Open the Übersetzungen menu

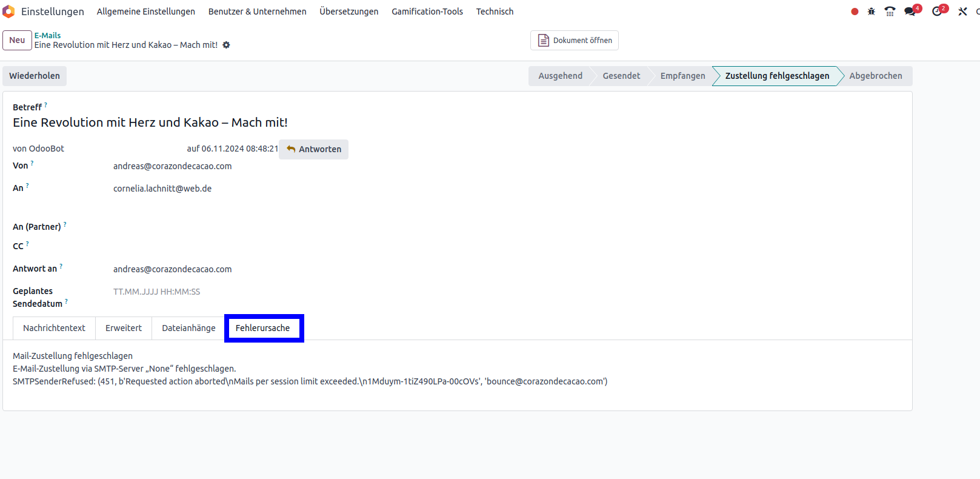tap(348, 12)
